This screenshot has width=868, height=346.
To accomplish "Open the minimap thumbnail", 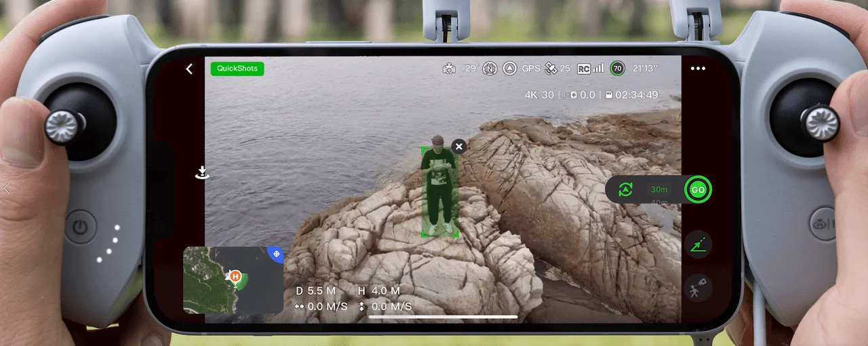I will pos(233,280).
